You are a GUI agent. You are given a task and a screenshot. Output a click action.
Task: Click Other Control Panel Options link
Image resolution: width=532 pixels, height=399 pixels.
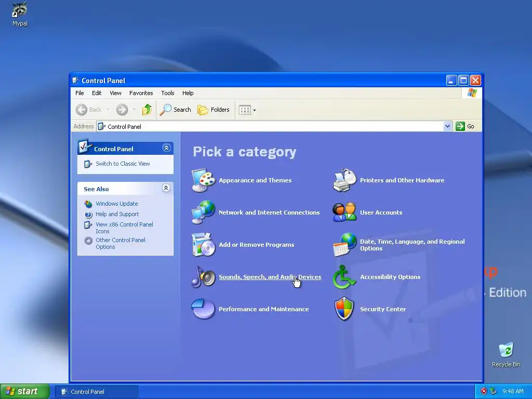[121, 243]
